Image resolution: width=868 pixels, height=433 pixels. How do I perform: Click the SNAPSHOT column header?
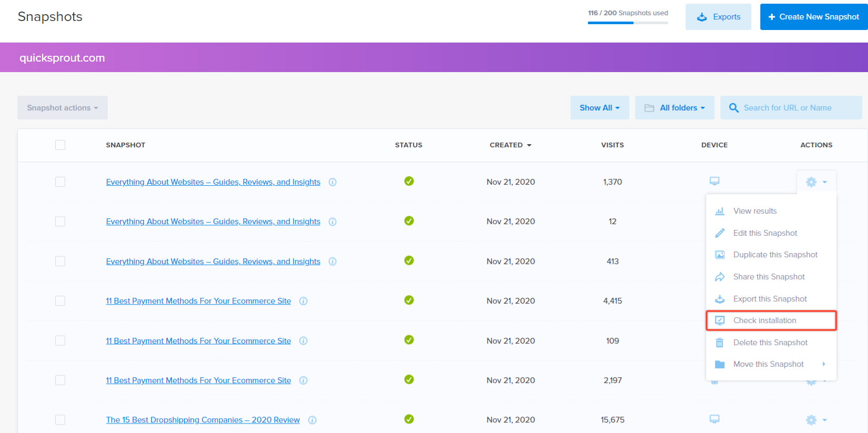click(126, 145)
